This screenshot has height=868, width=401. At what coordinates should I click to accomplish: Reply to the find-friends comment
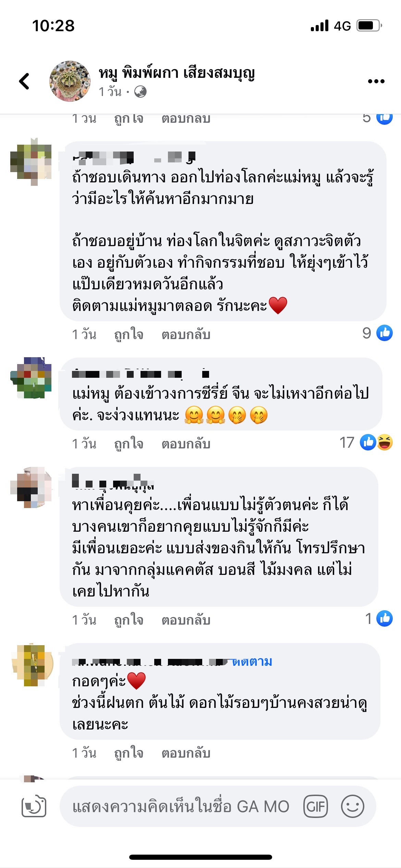coord(186,620)
